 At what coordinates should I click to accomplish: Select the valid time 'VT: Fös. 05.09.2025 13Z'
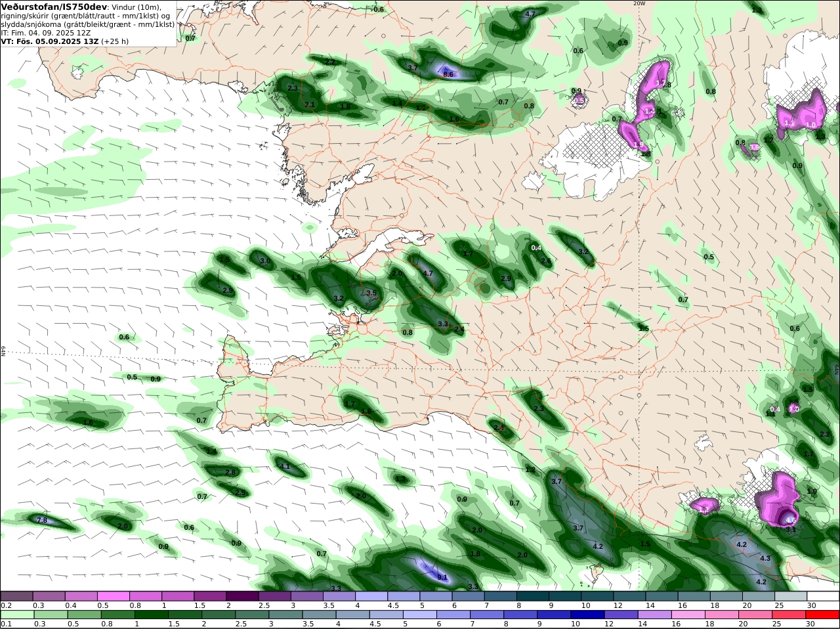pos(50,41)
